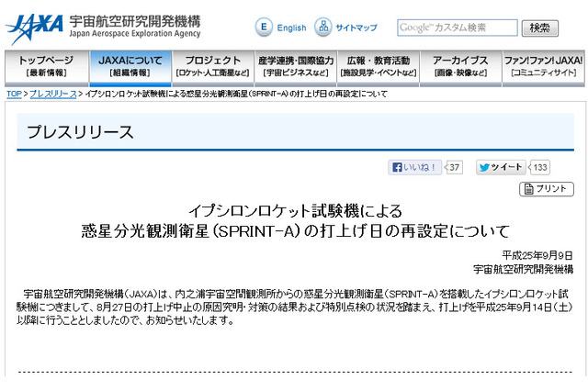This screenshot has height=391, width=588.
Task: Click the Facebook f logo icon
Action: point(397,167)
